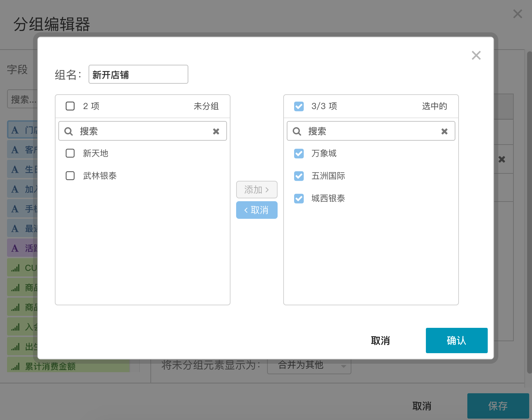The width and height of the screenshot is (532, 420).
Task: Click the 新天地 label text
Action: coord(96,153)
